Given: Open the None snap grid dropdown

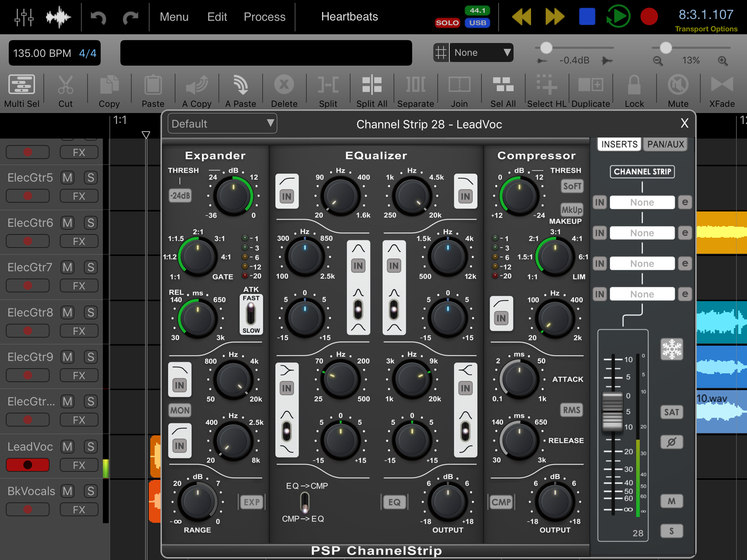Looking at the screenshot, I should (x=481, y=53).
